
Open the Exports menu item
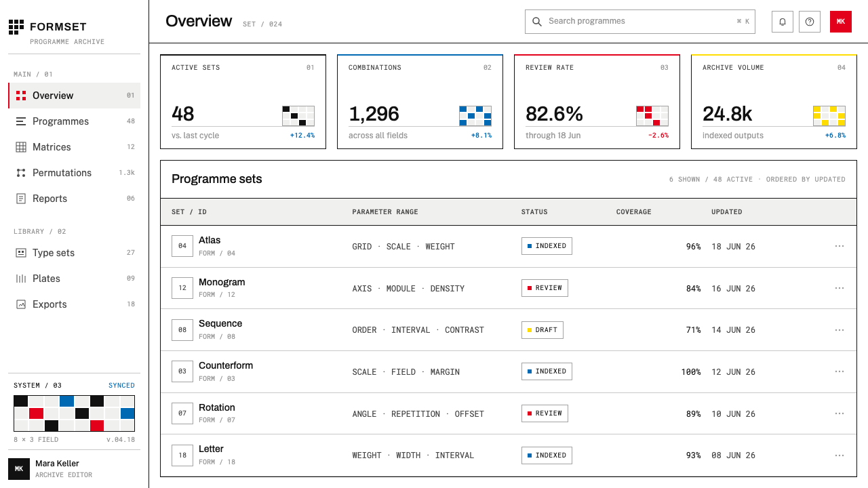pos(75,304)
